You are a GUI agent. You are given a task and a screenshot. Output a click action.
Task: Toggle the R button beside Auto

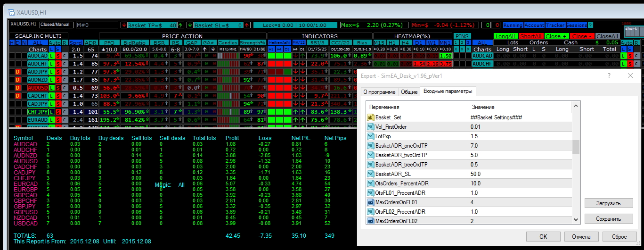(x=65, y=42)
